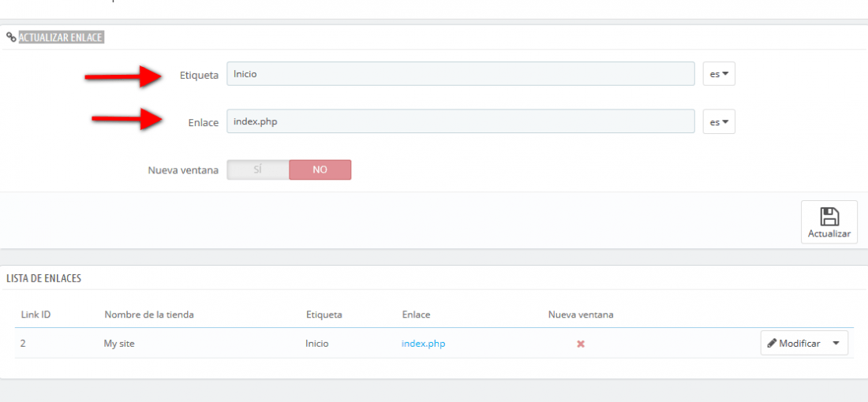
Task: Open the index.php link in the list
Action: coord(424,344)
